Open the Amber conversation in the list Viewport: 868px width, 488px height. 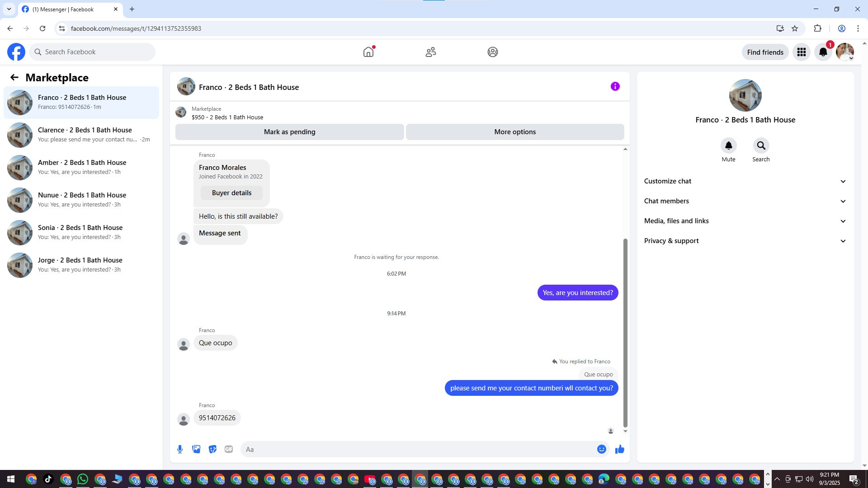point(81,168)
